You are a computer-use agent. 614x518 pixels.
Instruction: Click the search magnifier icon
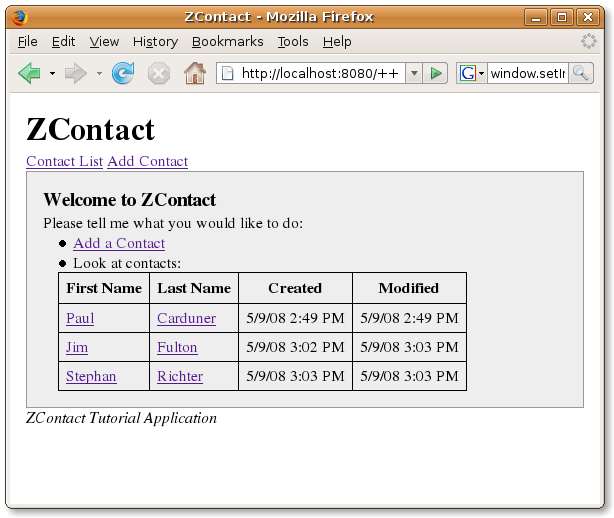click(x=581, y=73)
